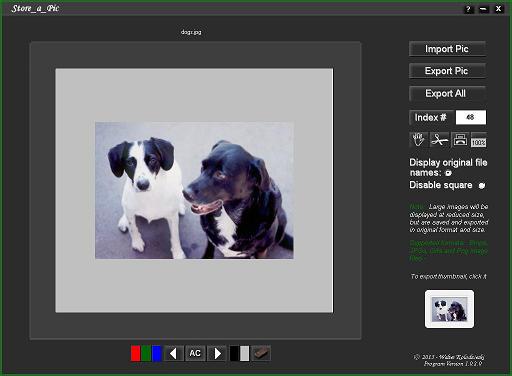Click the dogs.jpg file name label
The height and width of the screenshot is (376, 512).
[191, 32]
